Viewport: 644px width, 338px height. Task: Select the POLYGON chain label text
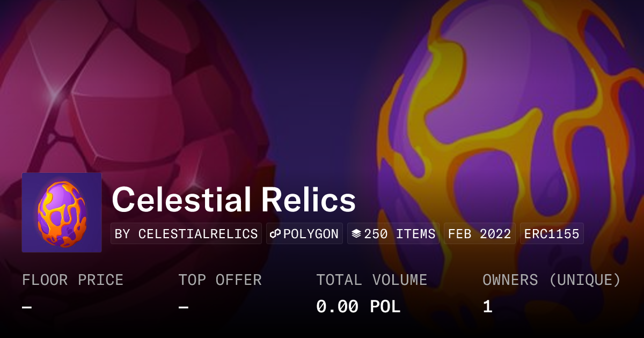click(x=311, y=234)
